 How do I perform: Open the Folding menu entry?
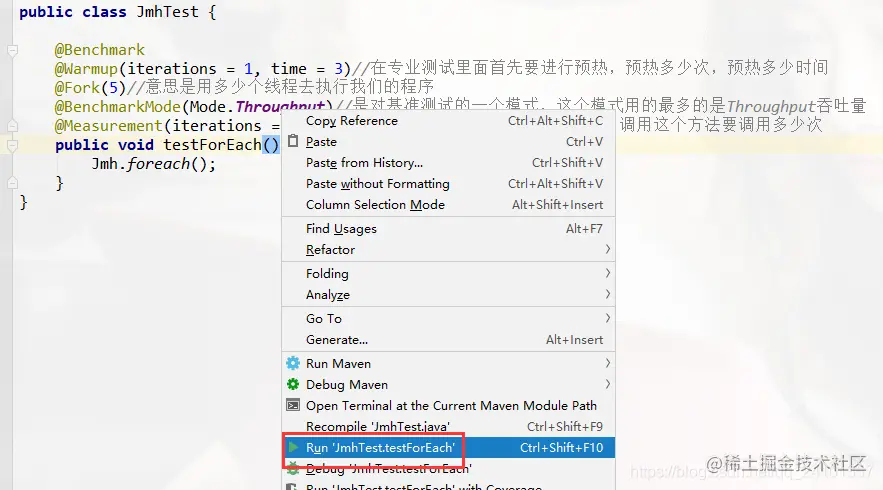click(x=448, y=274)
